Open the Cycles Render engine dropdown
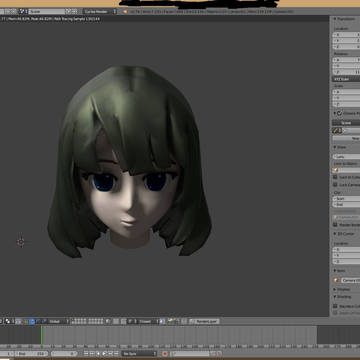The height and width of the screenshot is (360, 360). click(x=100, y=12)
